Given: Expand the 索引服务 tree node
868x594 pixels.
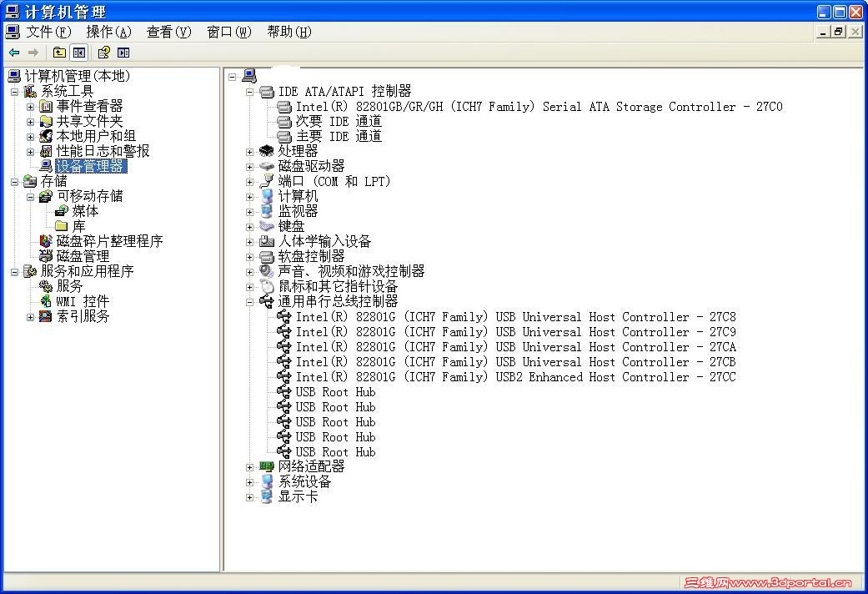Looking at the screenshot, I should click(31, 318).
